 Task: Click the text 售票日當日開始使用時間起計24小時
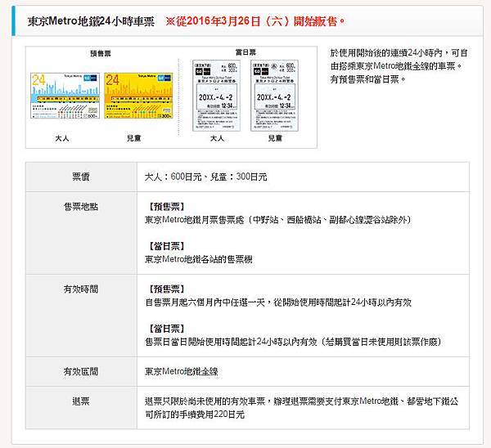pyautogui.click(x=293, y=342)
